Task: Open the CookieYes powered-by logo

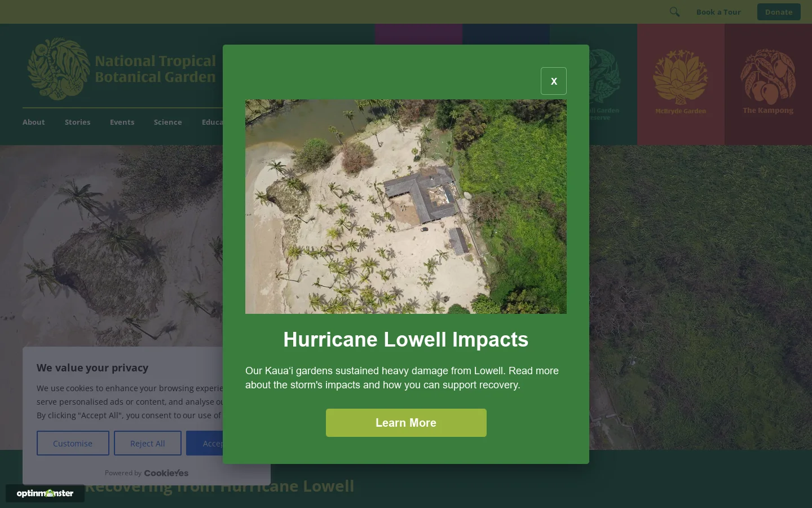Action: coord(166,473)
